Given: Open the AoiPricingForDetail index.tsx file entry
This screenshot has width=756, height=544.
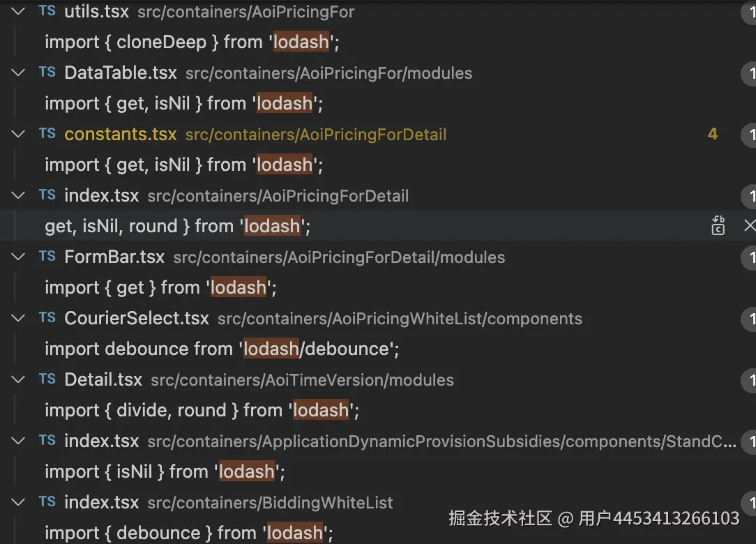Looking at the screenshot, I should point(102,196).
